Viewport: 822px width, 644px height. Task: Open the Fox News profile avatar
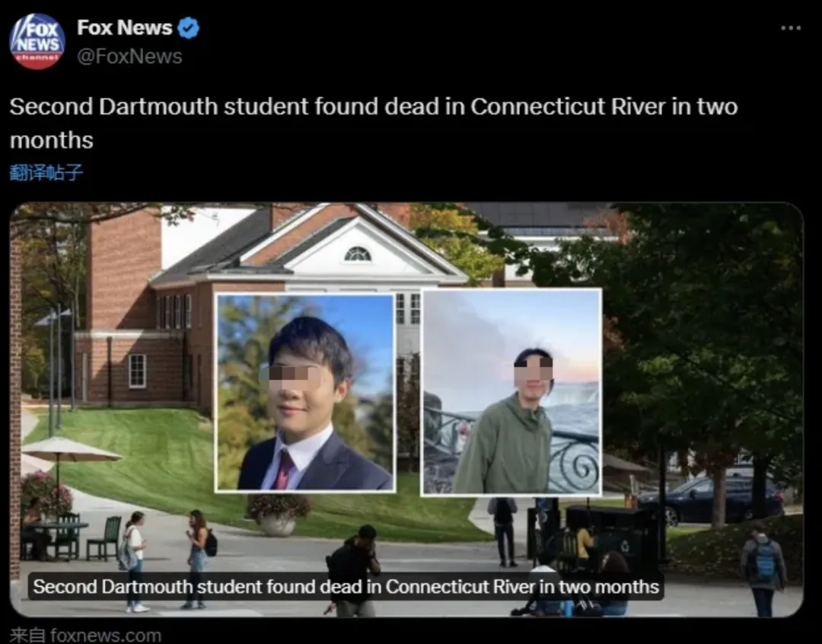point(37,41)
